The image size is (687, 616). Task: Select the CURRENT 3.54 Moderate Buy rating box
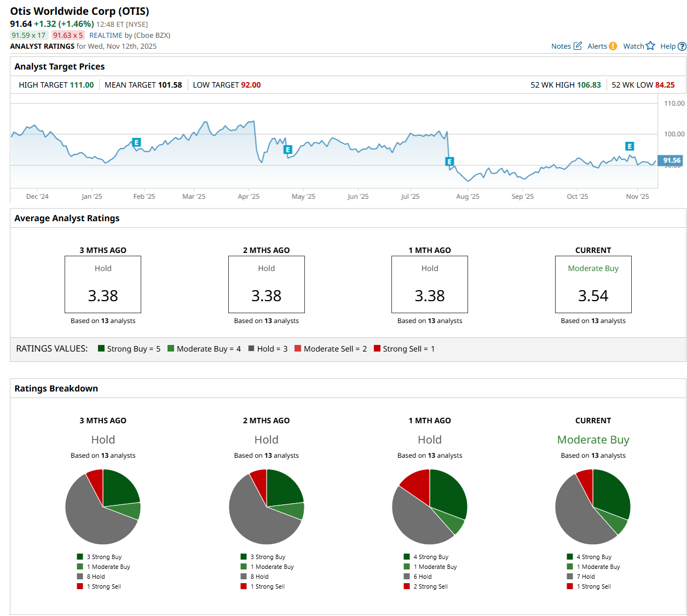click(593, 284)
